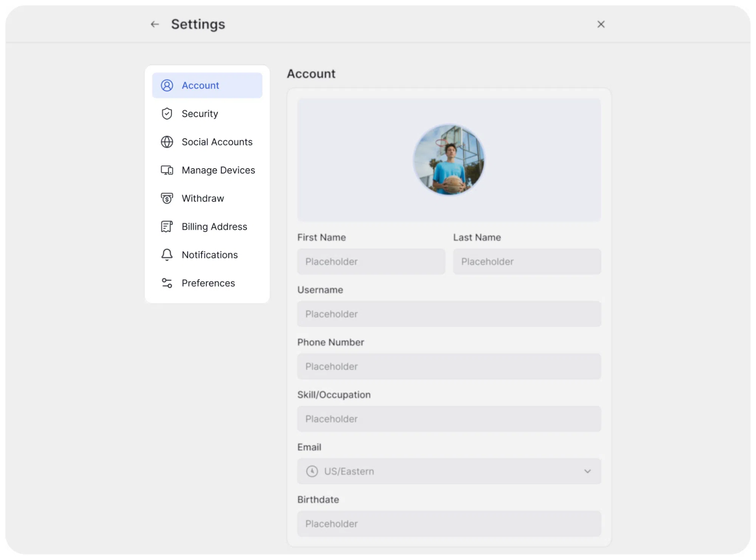This screenshot has width=756, height=560.
Task: Click into the Username input field
Action: pyautogui.click(x=449, y=314)
